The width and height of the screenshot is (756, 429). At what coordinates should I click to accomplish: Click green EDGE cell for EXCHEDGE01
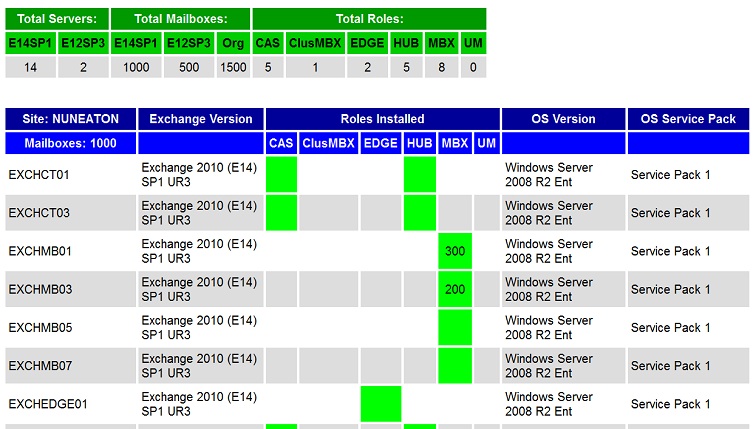(x=380, y=404)
